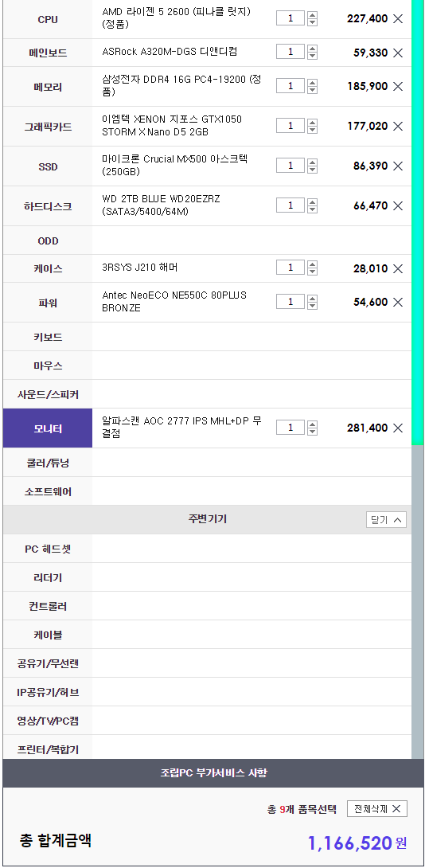The image size is (425, 868).
Task: Delete the ASRock mainboard item
Action: pyautogui.click(x=398, y=53)
